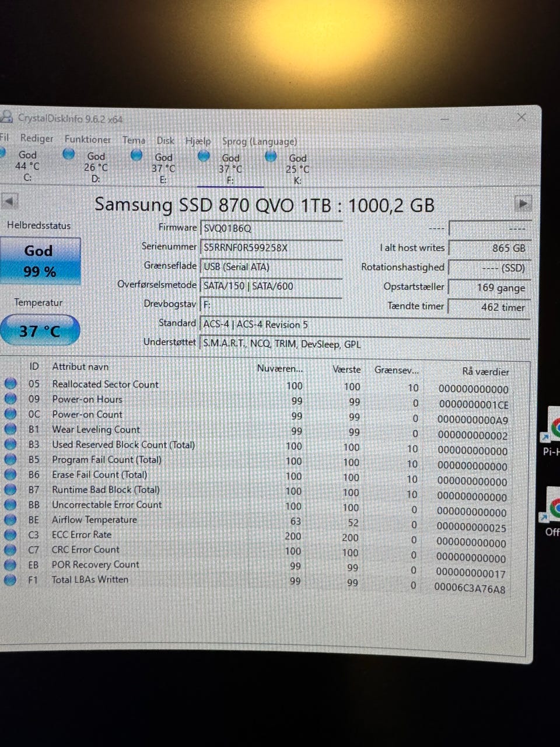Close the CrystalDiskInfo window
560x747 pixels.
(521, 117)
